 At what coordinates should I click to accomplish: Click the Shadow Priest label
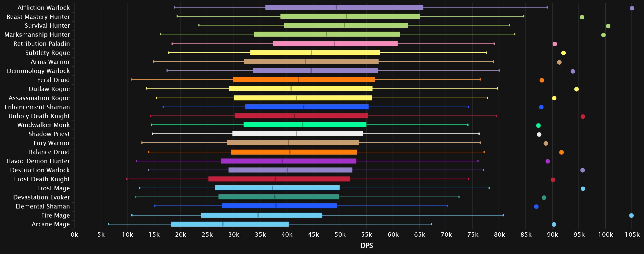(x=49, y=134)
